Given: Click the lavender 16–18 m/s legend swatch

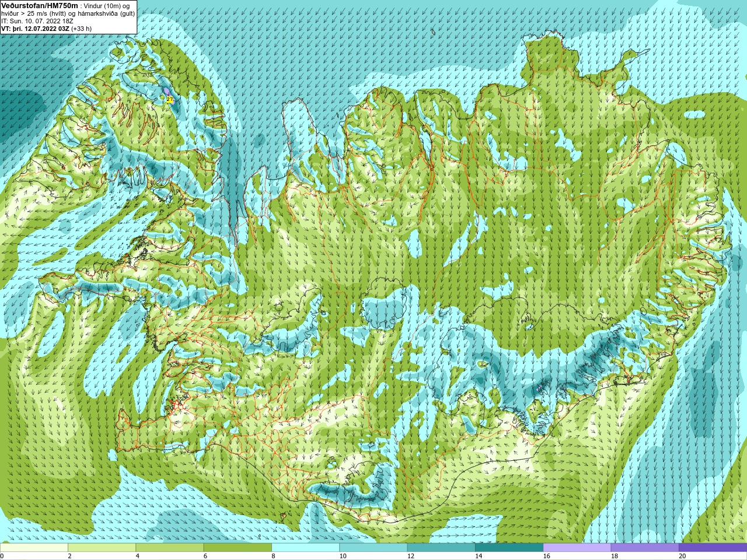Looking at the screenshot, I should pyautogui.click(x=577, y=548).
